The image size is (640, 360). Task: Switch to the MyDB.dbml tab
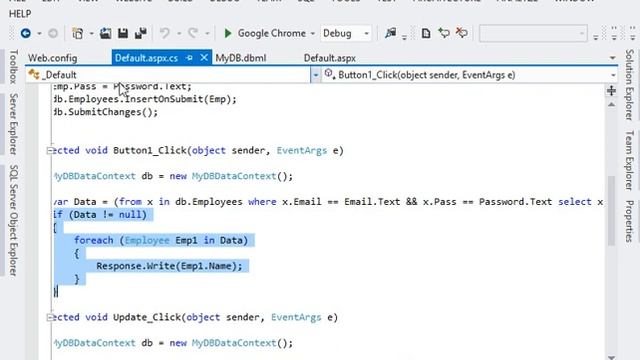241,58
